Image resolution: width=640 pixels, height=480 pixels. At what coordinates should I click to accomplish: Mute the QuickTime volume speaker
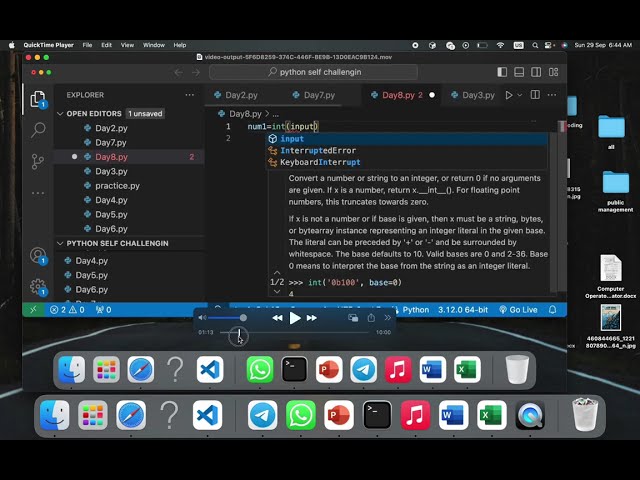pos(202,318)
